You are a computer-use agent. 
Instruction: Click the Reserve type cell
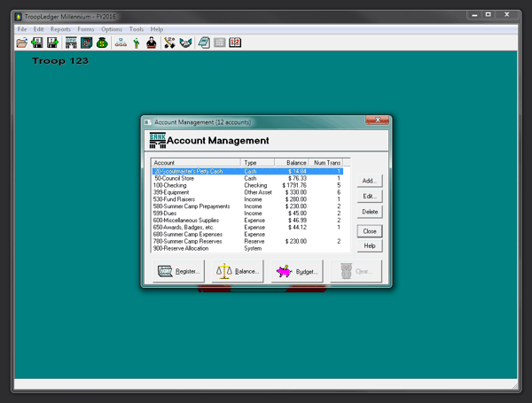pyautogui.click(x=254, y=241)
